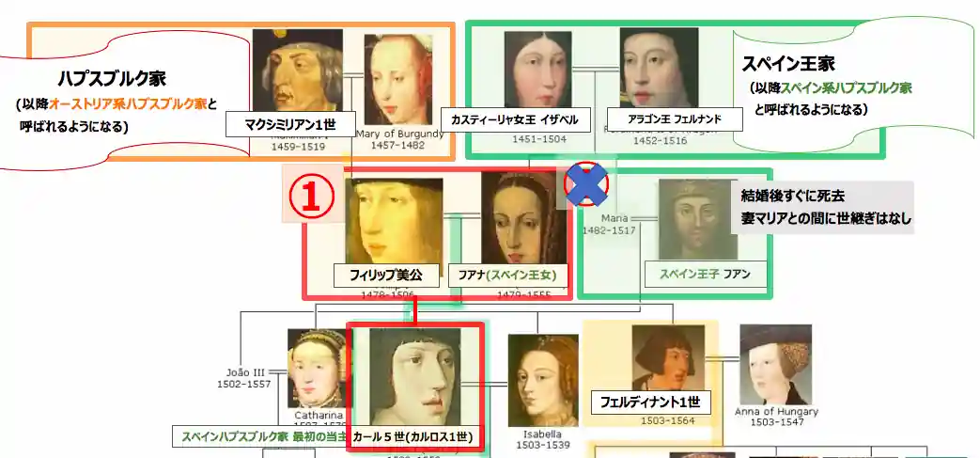Click the マクシミリアン1世 name label
This screenshot has width=980, height=458.
click(290, 124)
